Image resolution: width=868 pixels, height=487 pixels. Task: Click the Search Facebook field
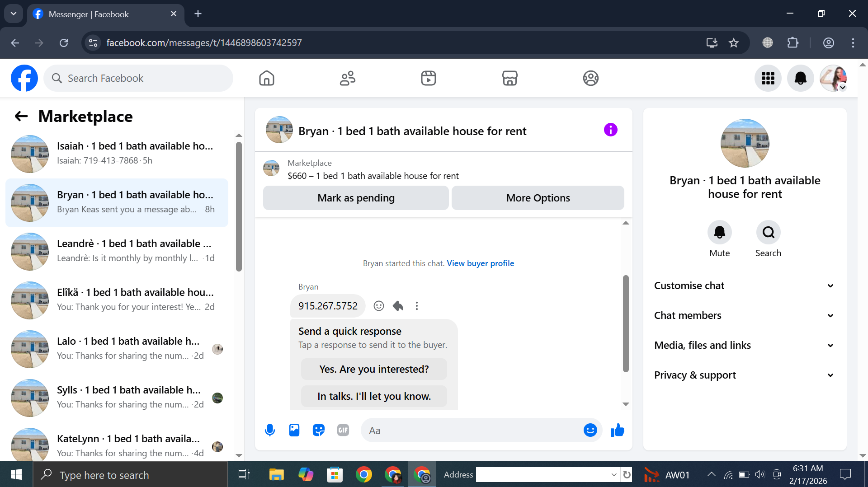coord(138,78)
